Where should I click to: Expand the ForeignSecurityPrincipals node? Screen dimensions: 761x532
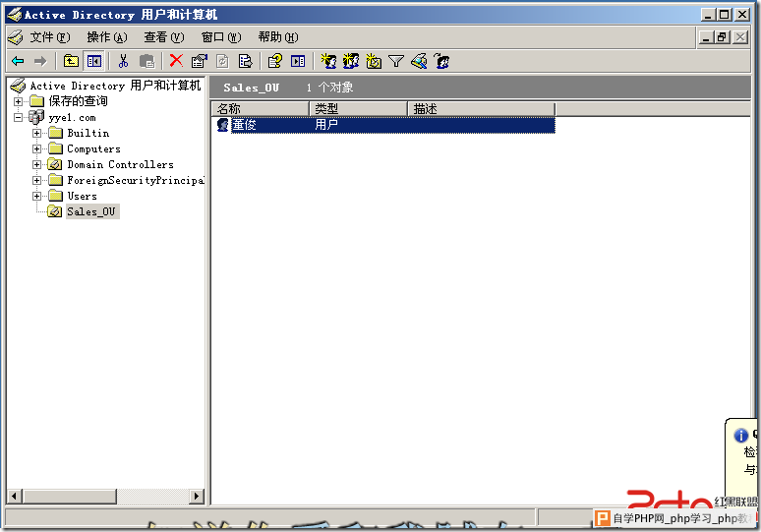click(37, 181)
